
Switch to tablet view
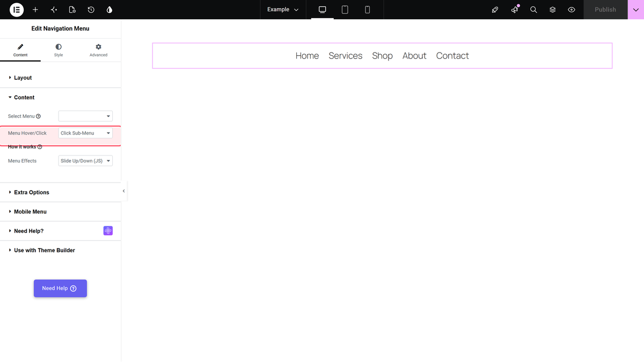tap(345, 10)
